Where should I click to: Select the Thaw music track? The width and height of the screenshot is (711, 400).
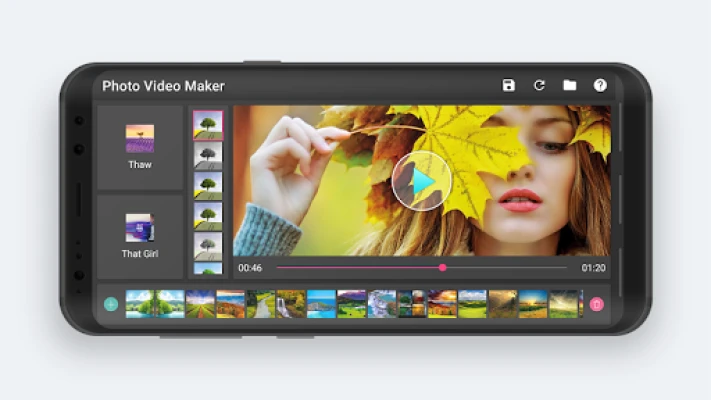click(140, 147)
